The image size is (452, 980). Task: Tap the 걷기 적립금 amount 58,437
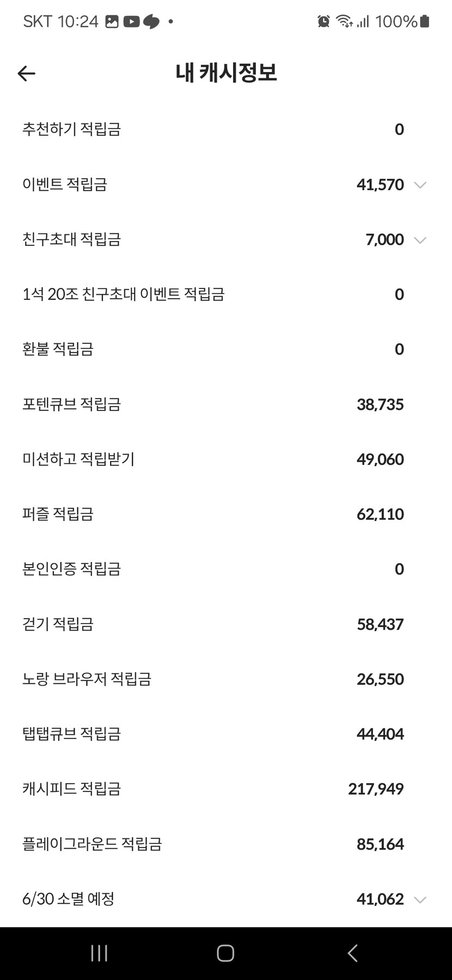(x=380, y=624)
